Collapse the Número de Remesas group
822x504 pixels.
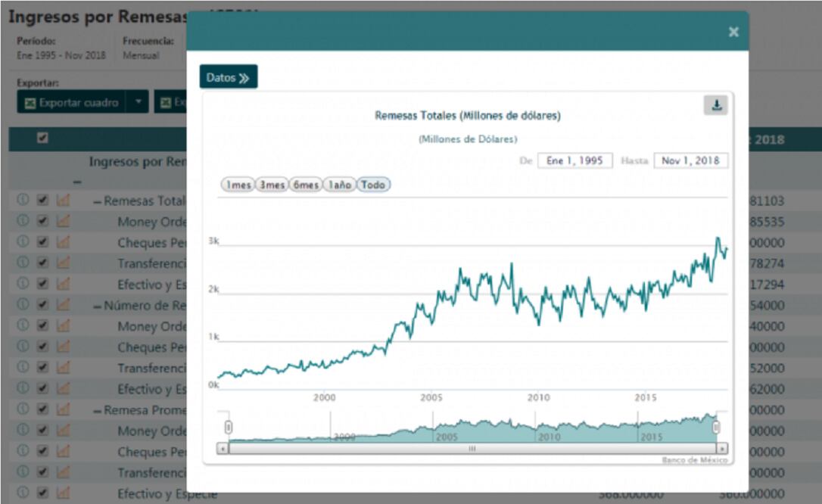click(x=98, y=306)
